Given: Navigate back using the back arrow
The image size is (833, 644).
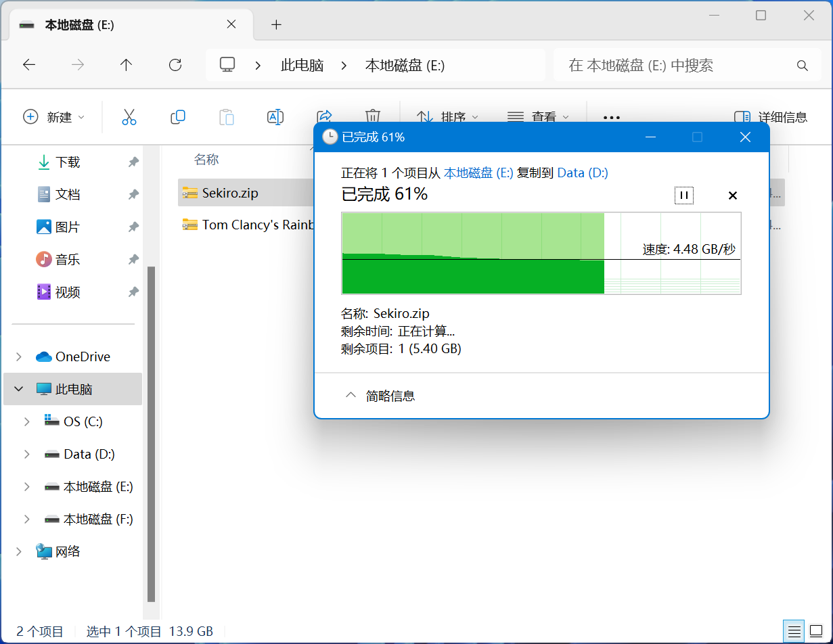Looking at the screenshot, I should pyautogui.click(x=29, y=65).
